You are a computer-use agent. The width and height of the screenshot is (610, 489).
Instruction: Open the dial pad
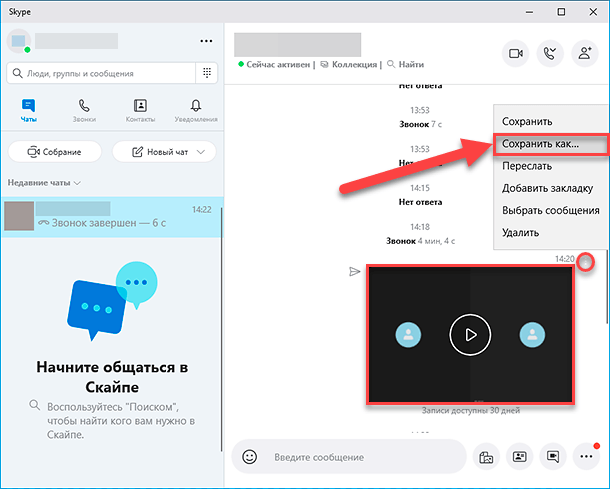pos(207,73)
